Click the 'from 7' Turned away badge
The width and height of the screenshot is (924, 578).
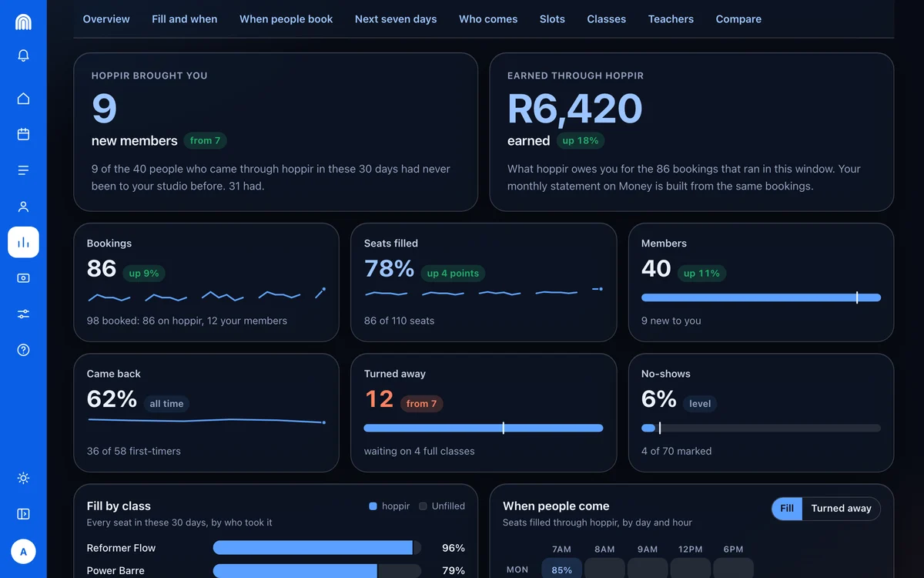coord(422,403)
